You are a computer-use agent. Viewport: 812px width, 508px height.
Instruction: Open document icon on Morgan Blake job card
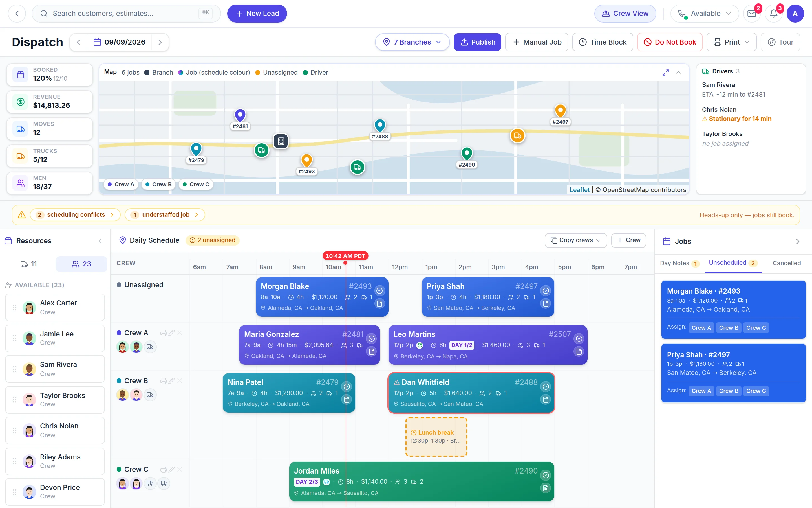pyautogui.click(x=379, y=304)
